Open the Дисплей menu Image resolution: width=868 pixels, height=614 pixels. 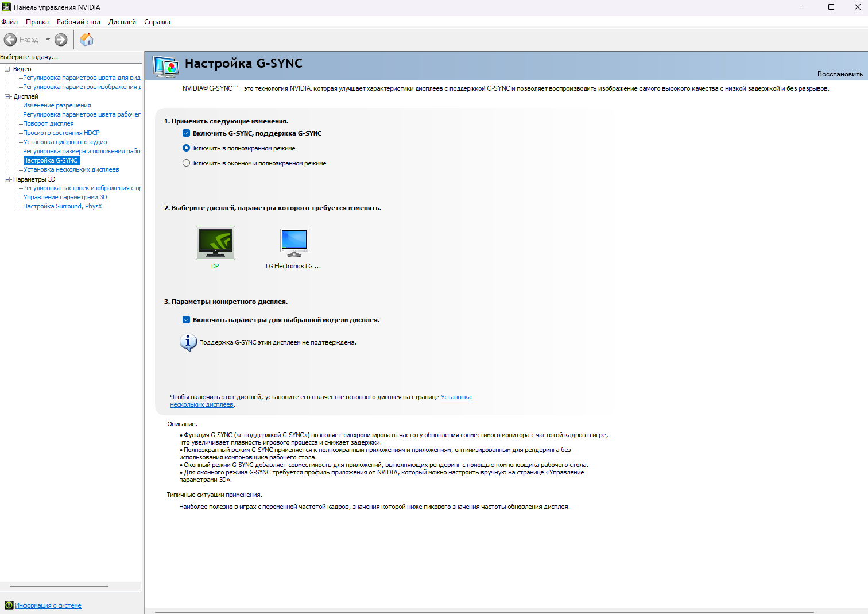(x=122, y=22)
